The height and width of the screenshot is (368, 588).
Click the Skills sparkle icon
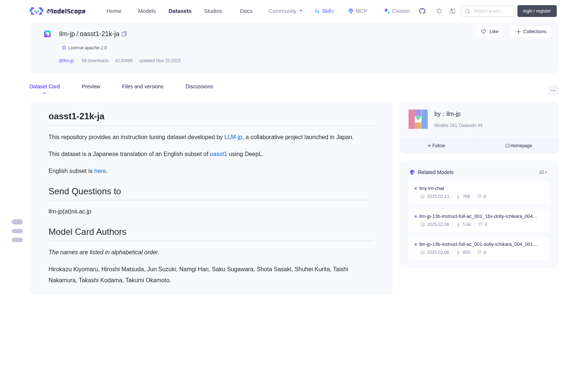click(x=317, y=11)
